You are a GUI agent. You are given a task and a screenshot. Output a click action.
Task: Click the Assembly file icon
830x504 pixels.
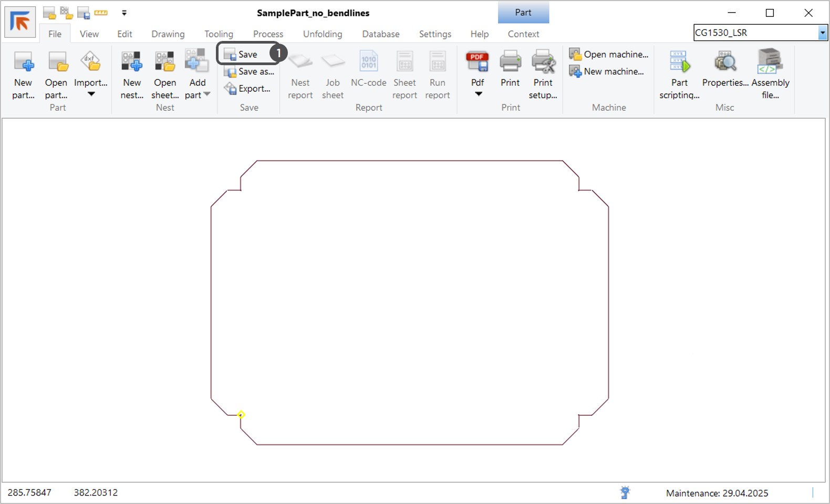pyautogui.click(x=770, y=63)
